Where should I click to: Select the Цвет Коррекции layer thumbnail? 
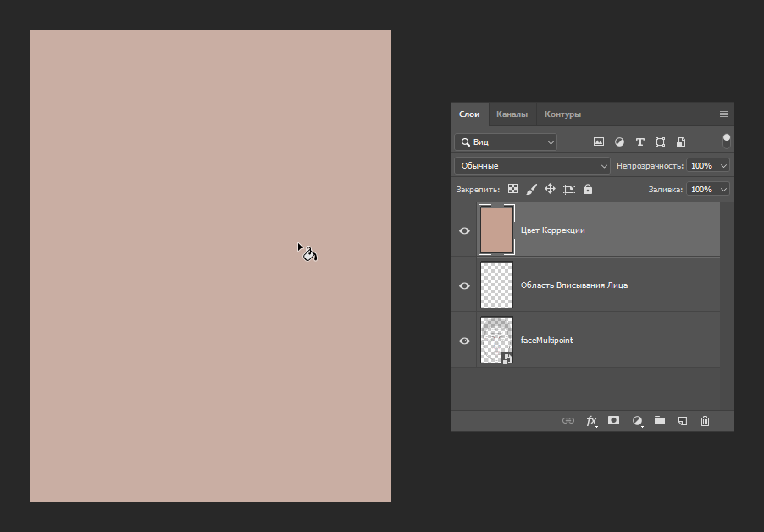(x=496, y=230)
